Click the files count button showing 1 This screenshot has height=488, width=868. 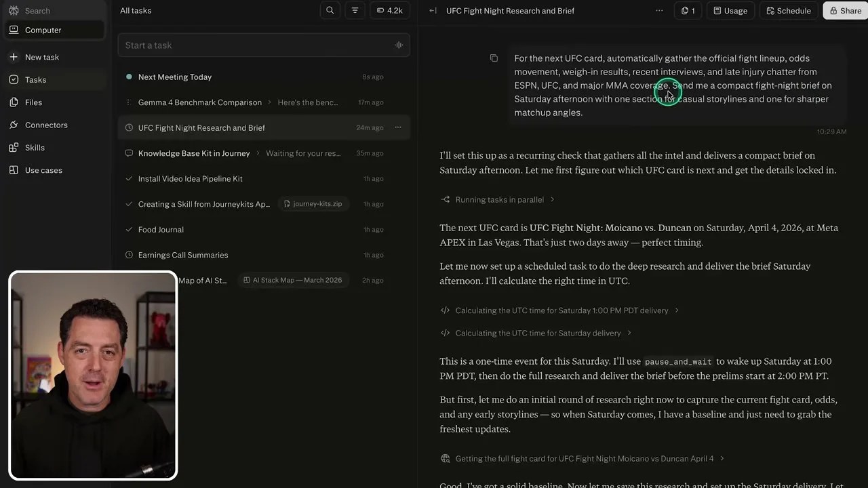[688, 11]
